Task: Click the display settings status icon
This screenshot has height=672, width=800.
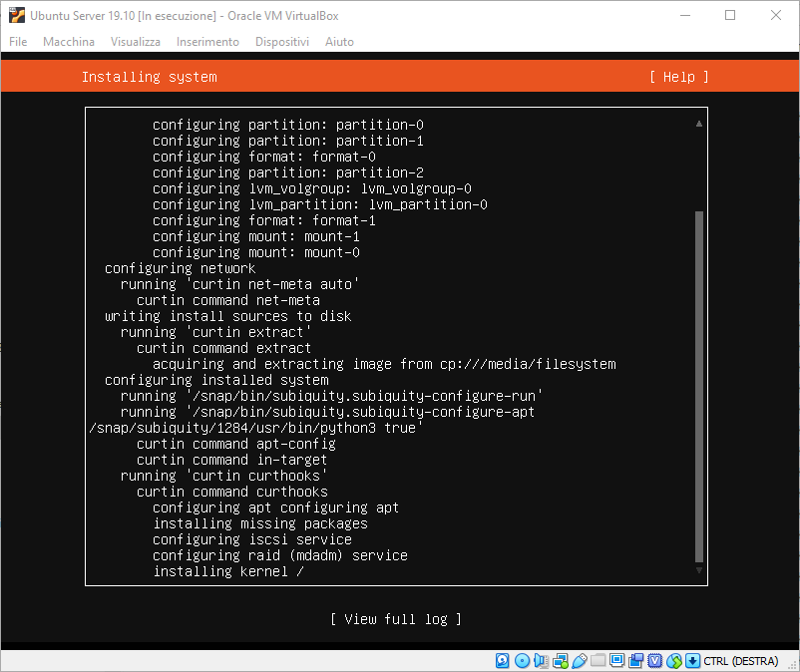Action: point(616,661)
